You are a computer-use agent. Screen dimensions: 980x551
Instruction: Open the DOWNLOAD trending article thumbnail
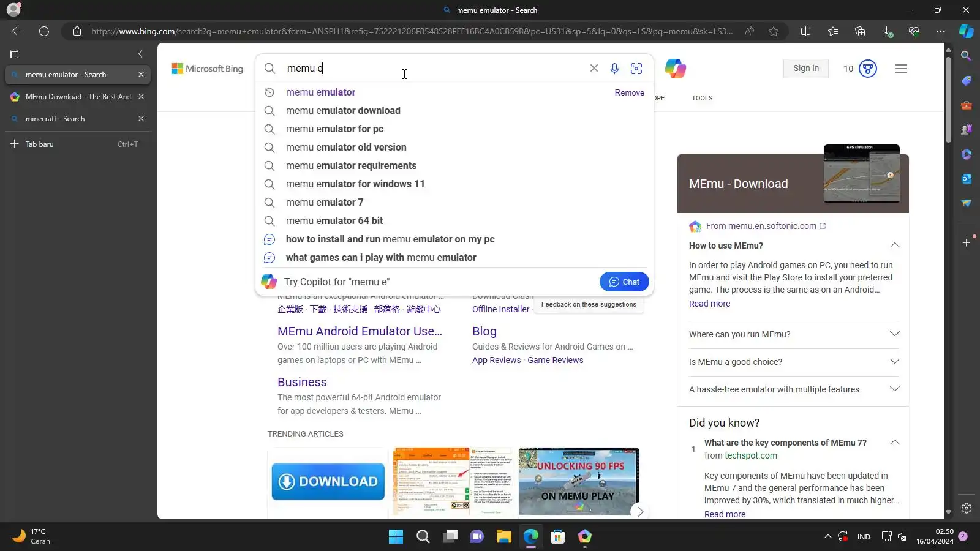pos(328,482)
